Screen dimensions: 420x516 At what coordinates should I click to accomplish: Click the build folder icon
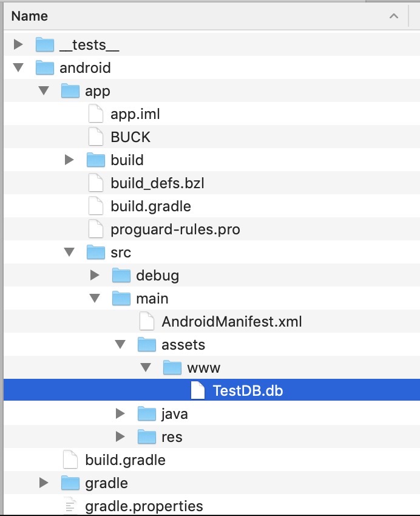point(96,160)
